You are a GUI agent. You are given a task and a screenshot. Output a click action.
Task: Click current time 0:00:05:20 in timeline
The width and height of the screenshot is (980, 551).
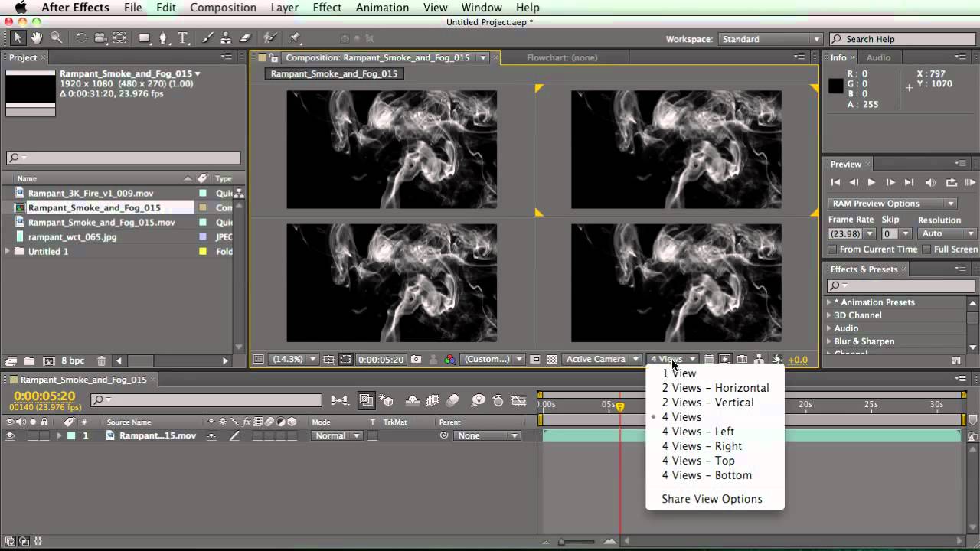[x=44, y=396]
